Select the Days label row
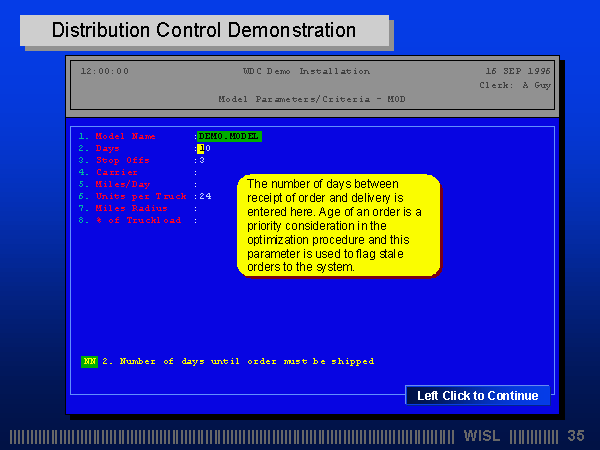Viewport: 600px width, 450px height. coord(108,148)
